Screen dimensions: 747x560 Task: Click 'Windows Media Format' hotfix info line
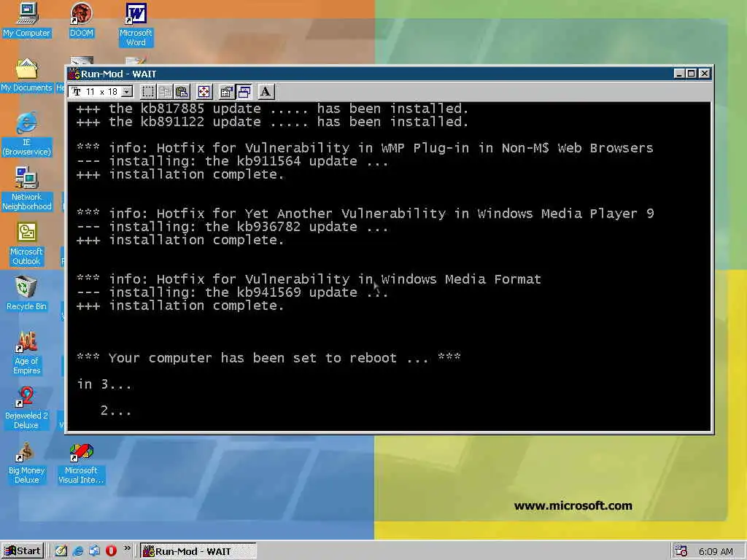coord(309,279)
